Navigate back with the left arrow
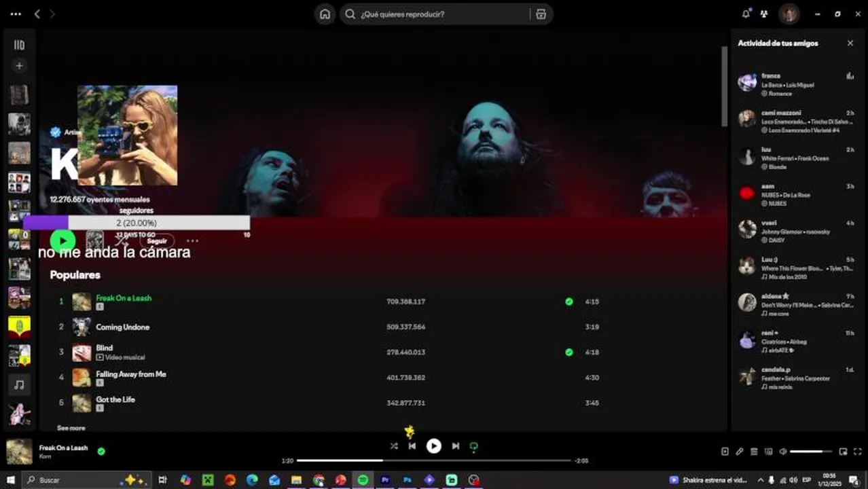868x489 pixels. coord(37,14)
